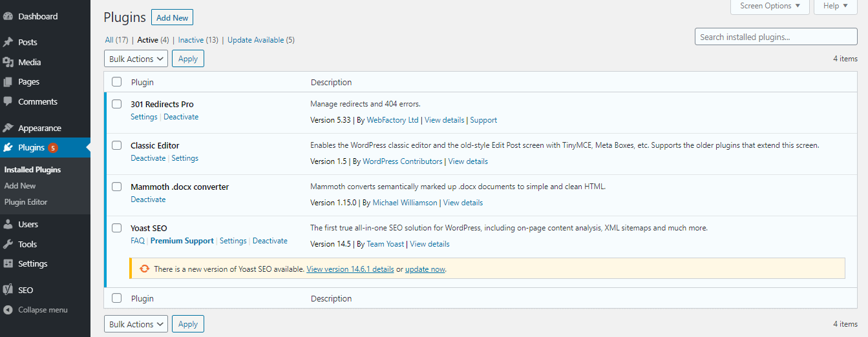This screenshot has width=868, height=337.
Task: Check the Mammoth .docx converter checkbox
Action: (x=116, y=187)
